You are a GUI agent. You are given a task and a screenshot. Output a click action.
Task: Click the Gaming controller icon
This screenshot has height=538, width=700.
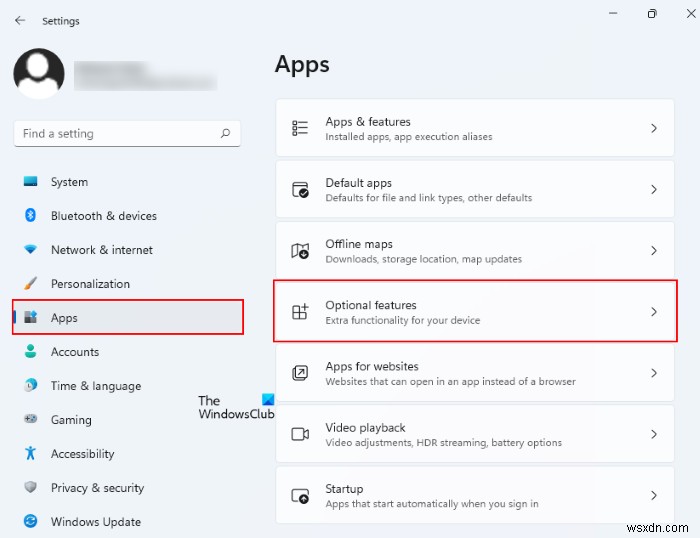[x=30, y=419]
